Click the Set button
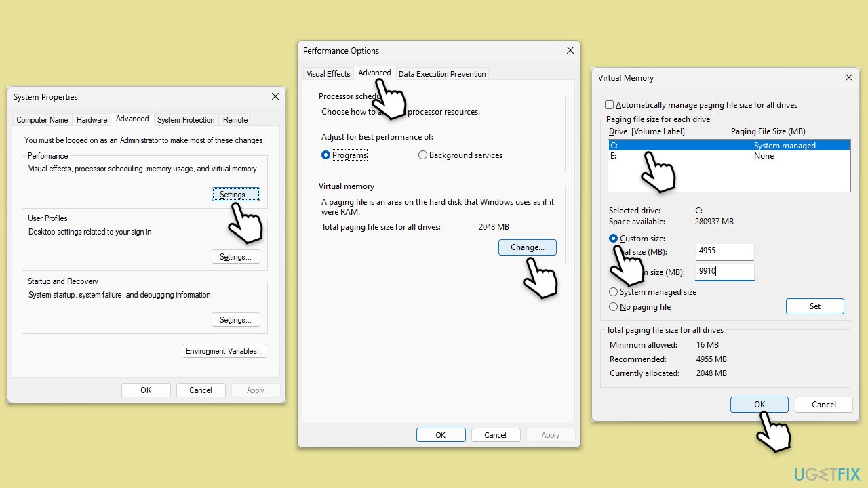 (815, 306)
